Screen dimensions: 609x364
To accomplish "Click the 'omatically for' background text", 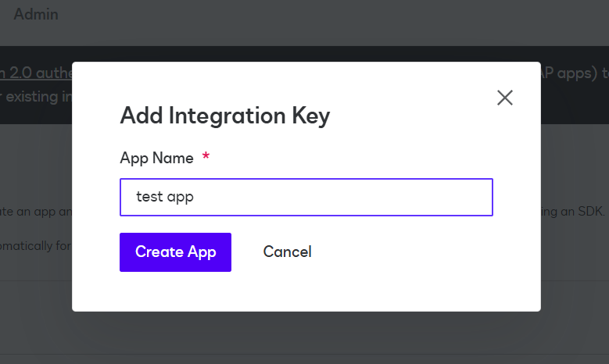I will 36,246.
